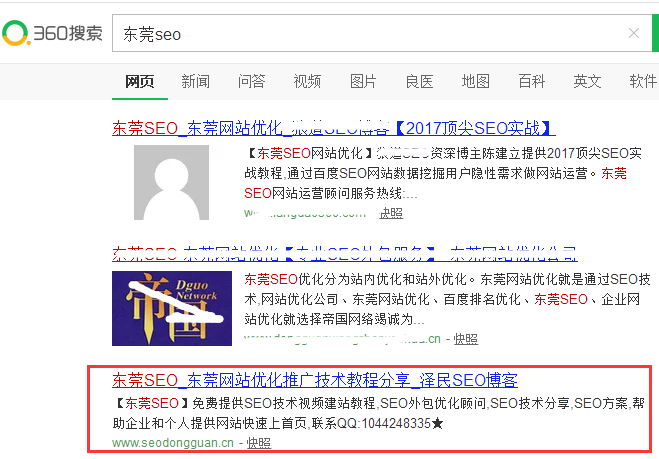Image resolution: width=659 pixels, height=459 pixels.
Task: Open second result title 专业SEO外包服务
Action: coord(345,254)
